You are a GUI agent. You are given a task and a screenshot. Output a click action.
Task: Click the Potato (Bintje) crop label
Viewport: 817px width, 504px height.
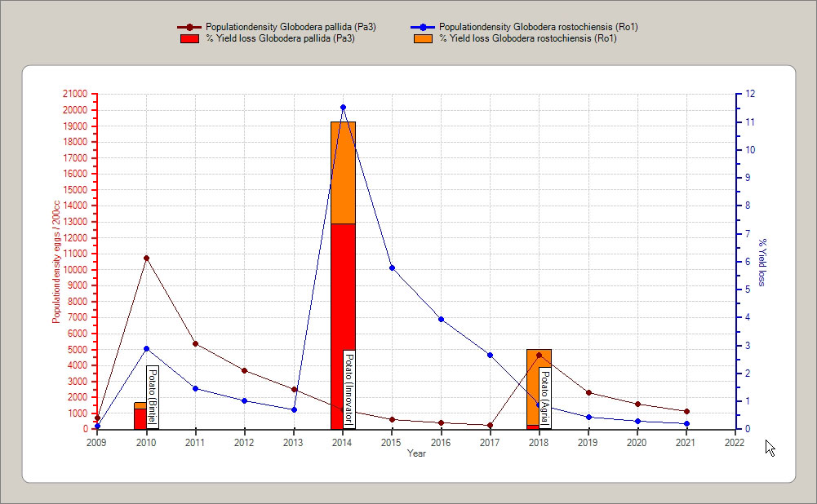153,396
